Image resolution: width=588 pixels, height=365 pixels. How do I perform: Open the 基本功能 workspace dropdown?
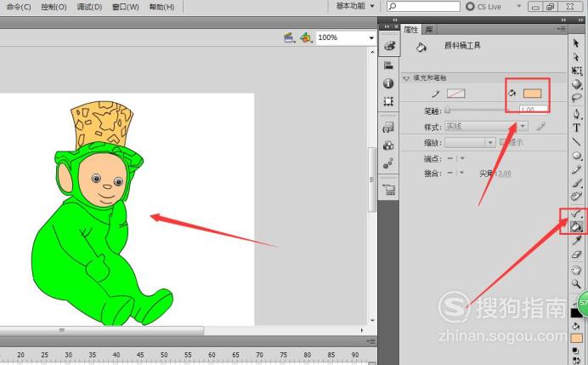(x=355, y=6)
